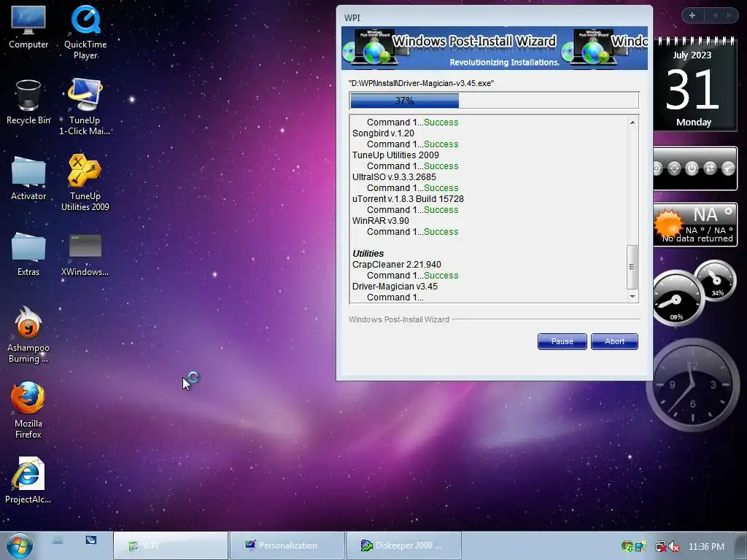This screenshot has width=747, height=560.
Task: Click the Switch Windows quick launch icon
Action: pos(91,540)
